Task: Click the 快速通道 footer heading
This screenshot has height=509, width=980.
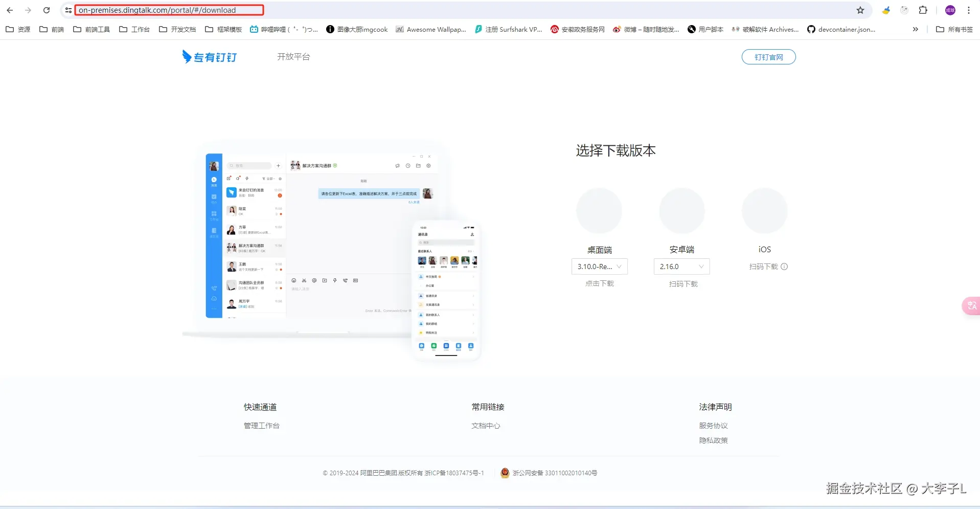Action: (x=260, y=407)
